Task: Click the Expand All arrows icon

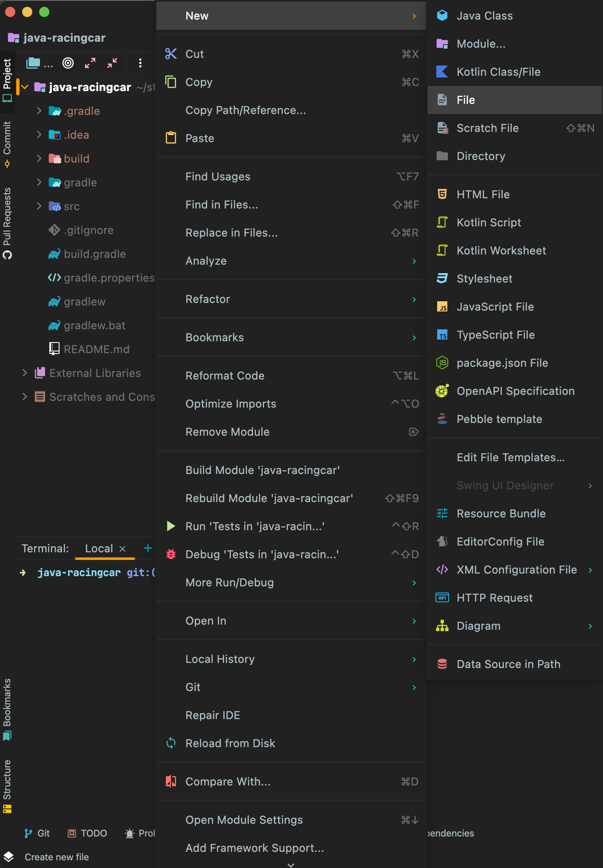Action: tap(90, 63)
